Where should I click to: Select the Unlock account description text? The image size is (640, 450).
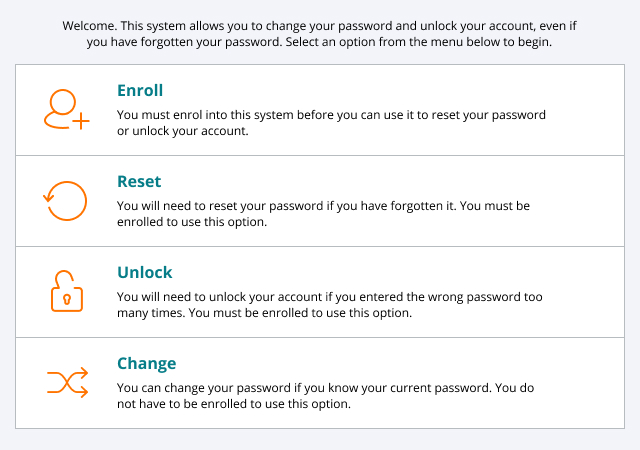(329, 305)
